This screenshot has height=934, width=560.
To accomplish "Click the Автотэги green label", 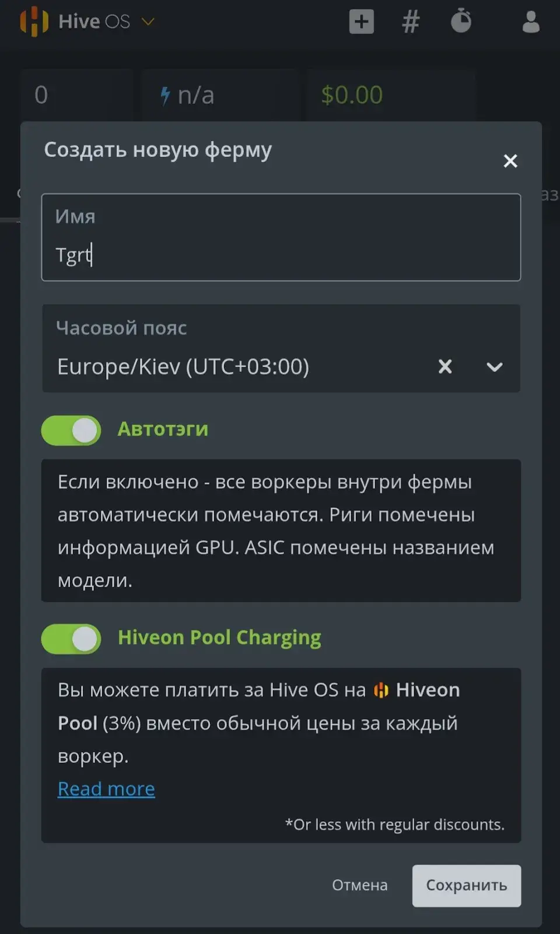I will pyautogui.click(x=163, y=429).
